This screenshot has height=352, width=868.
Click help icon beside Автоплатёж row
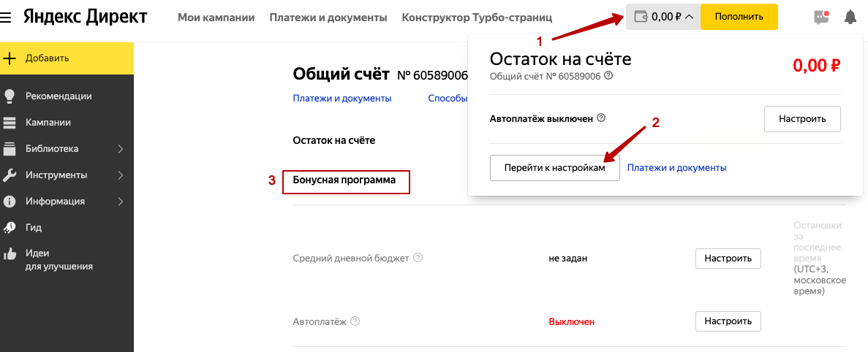tap(355, 321)
